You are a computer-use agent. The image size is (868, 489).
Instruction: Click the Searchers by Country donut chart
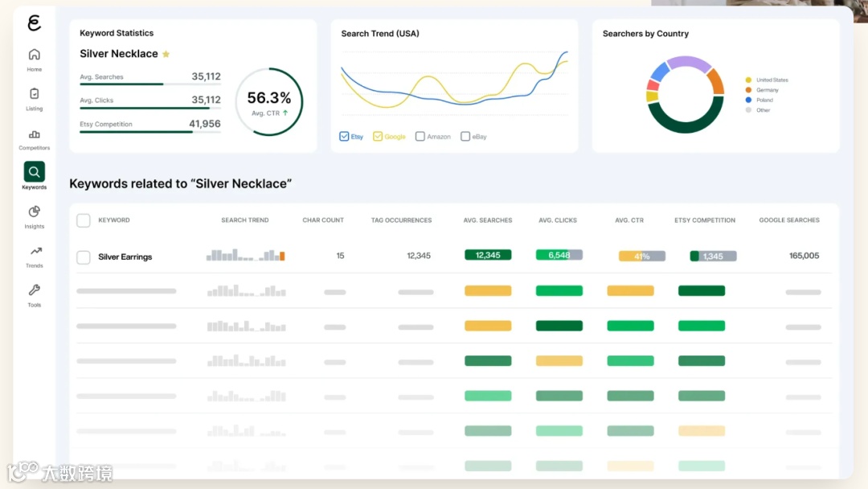pos(686,95)
